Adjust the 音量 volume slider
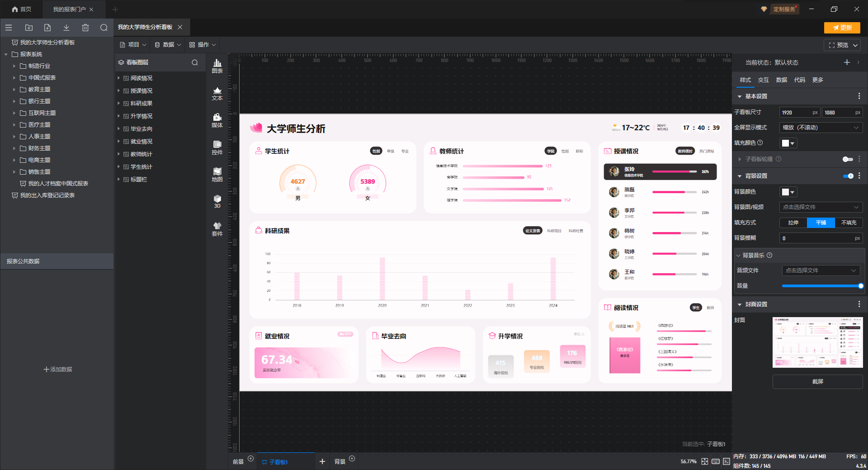Viewport: 868px width, 470px height. [822, 286]
